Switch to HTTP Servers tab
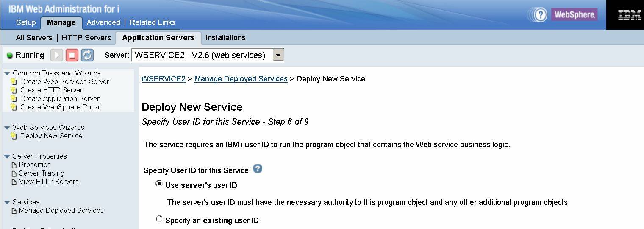 86,38
